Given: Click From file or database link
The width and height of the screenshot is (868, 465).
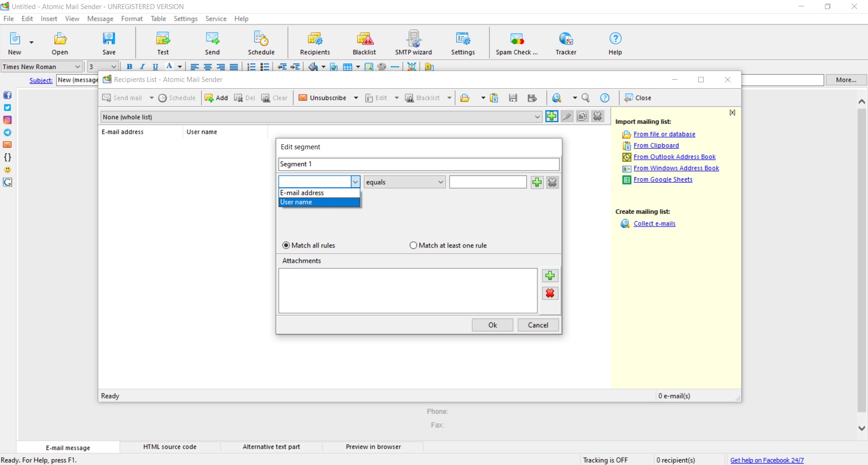Looking at the screenshot, I should tap(664, 134).
